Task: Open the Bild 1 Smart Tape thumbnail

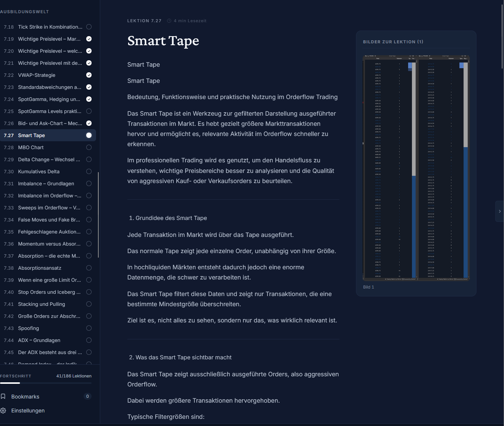Action: pos(416,168)
